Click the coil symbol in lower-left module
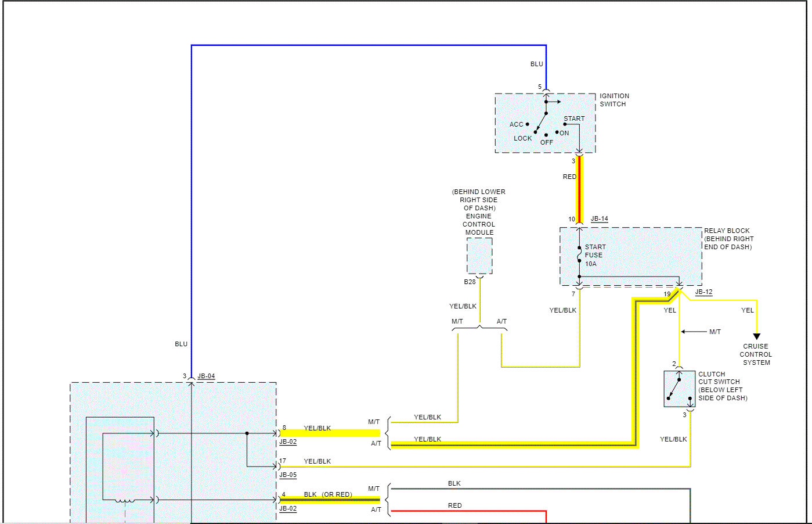 pos(124,501)
